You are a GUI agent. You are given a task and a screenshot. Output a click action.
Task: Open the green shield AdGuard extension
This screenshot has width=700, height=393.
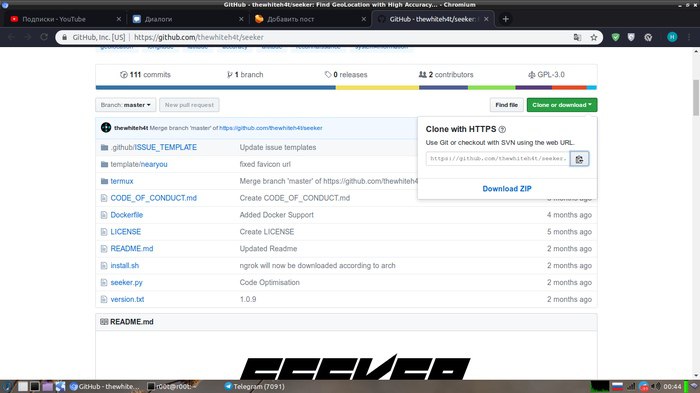(616, 38)
